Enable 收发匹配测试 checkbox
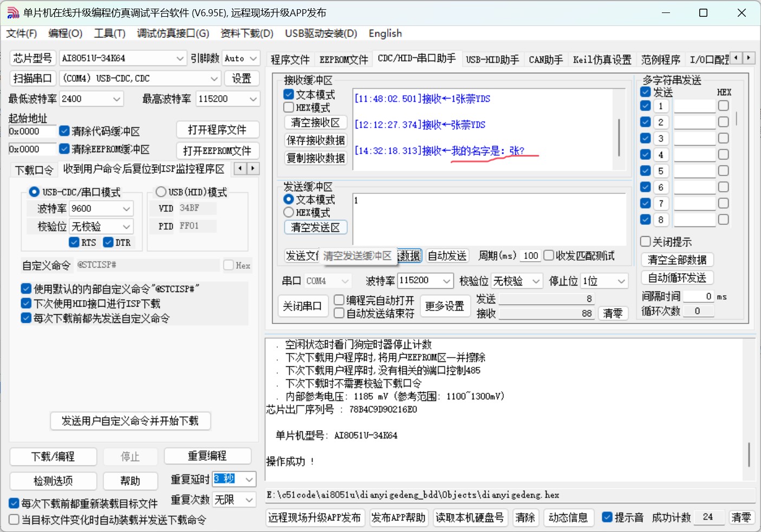The width and height of the screenshot is (761, 532). click(549, 255)
